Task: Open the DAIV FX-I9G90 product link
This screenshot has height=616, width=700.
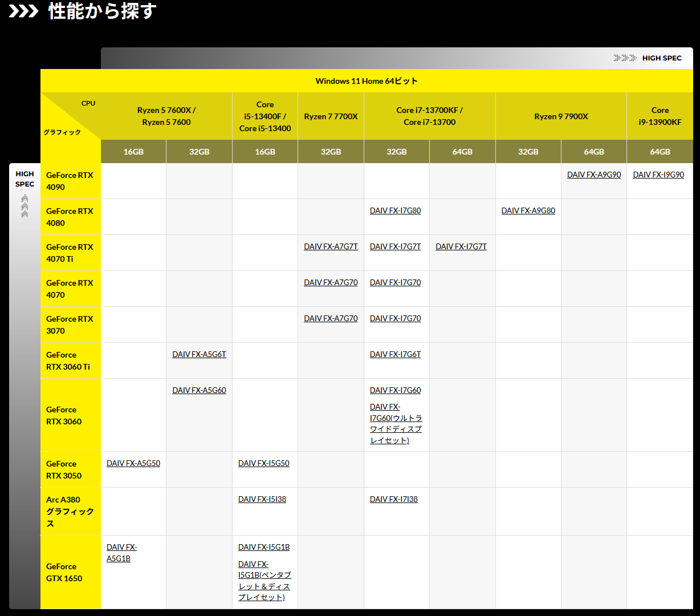Action: click(x=658, y=175)
